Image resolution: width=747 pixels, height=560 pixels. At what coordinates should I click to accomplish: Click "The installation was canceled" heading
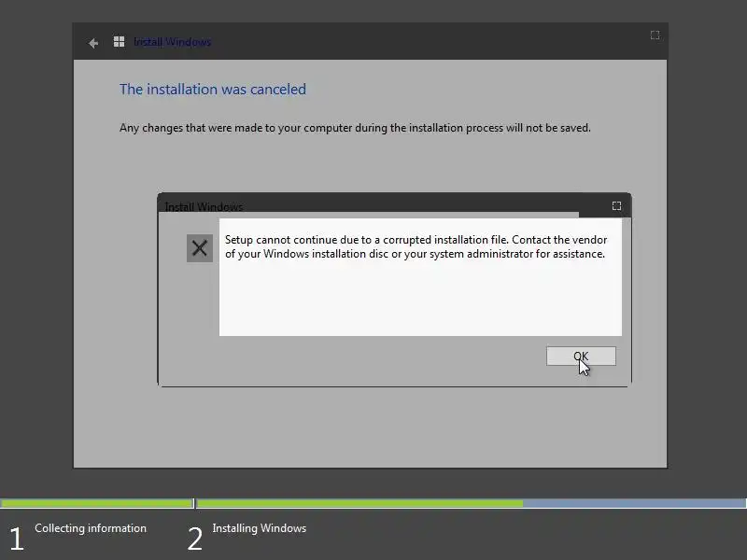tap(213, 89)
